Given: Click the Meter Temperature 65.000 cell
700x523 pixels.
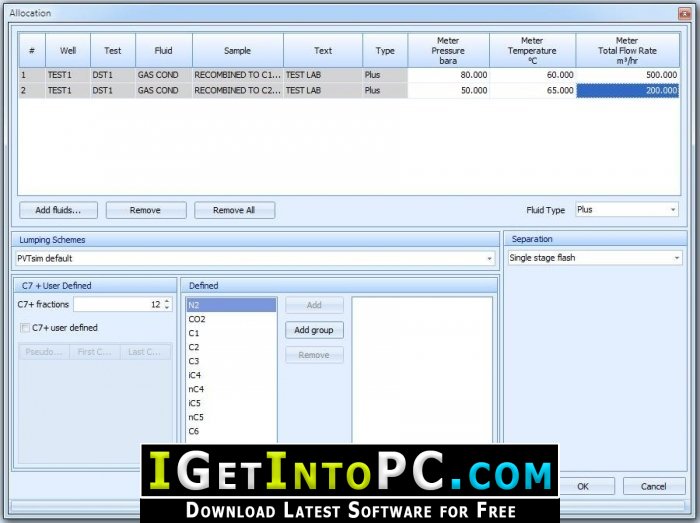Looking at the screenshot, I should [533, 91].
